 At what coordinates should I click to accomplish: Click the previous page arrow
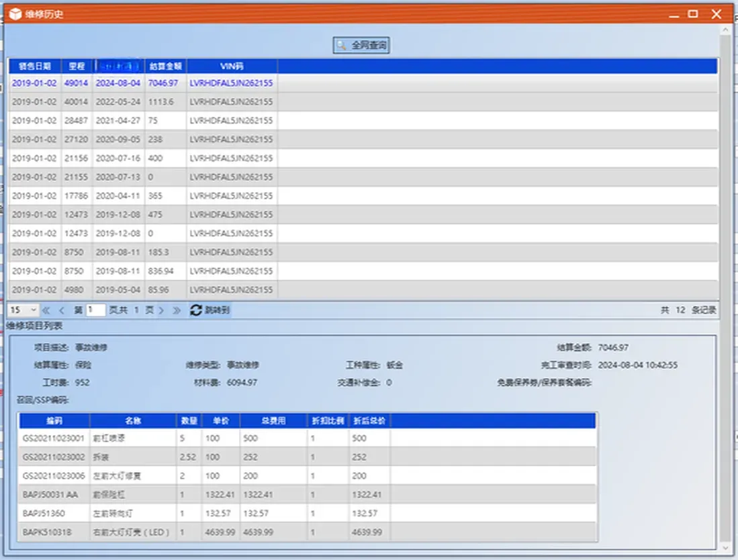coord(62,310)
